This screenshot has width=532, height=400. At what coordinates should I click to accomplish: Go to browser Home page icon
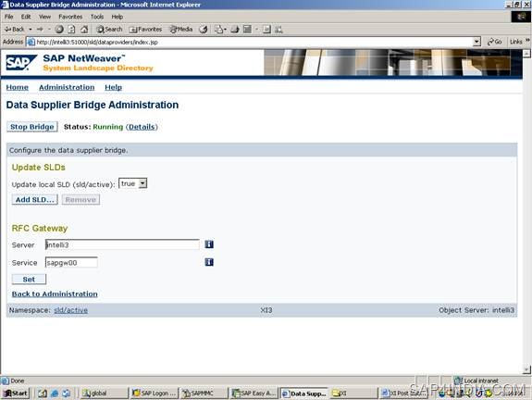84,30
